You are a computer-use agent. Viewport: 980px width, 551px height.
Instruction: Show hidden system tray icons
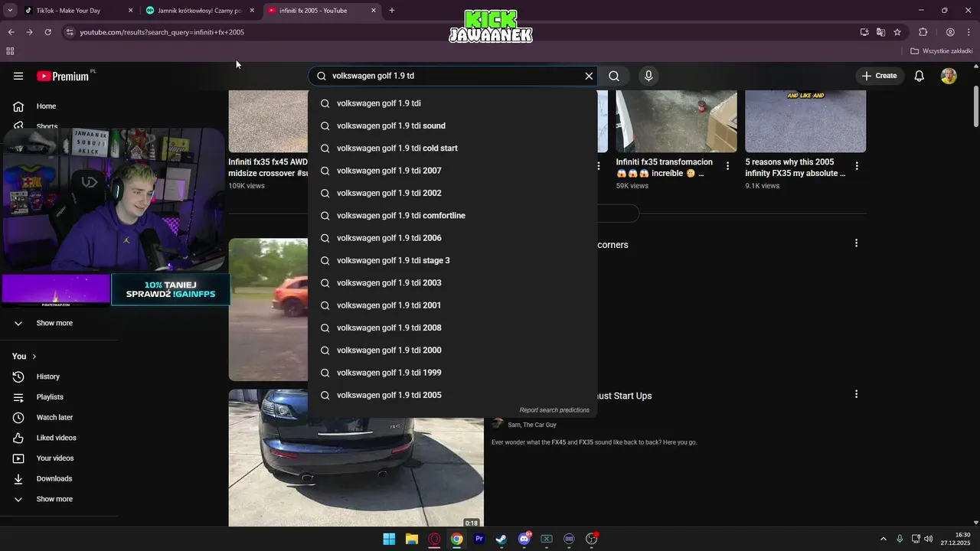point(883,539)
